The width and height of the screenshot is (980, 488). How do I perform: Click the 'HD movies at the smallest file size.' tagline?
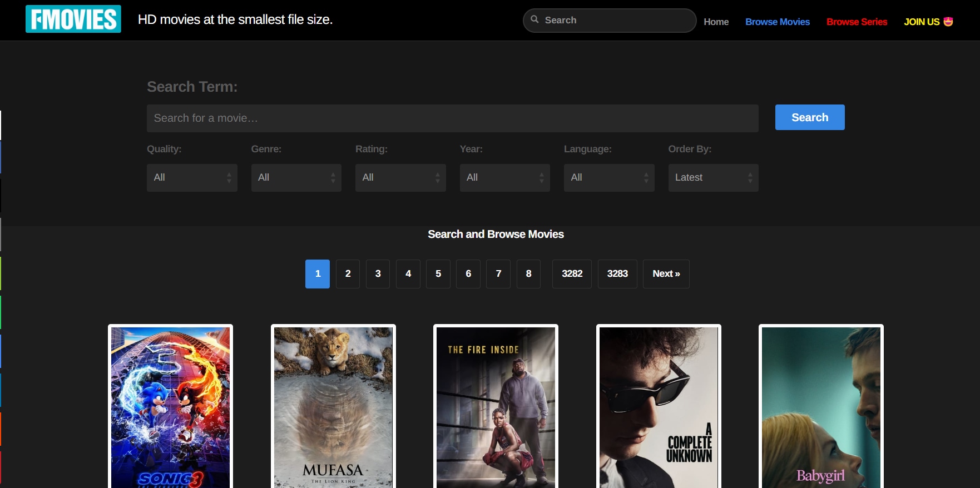pyautogui.click(x=235, y=19)
